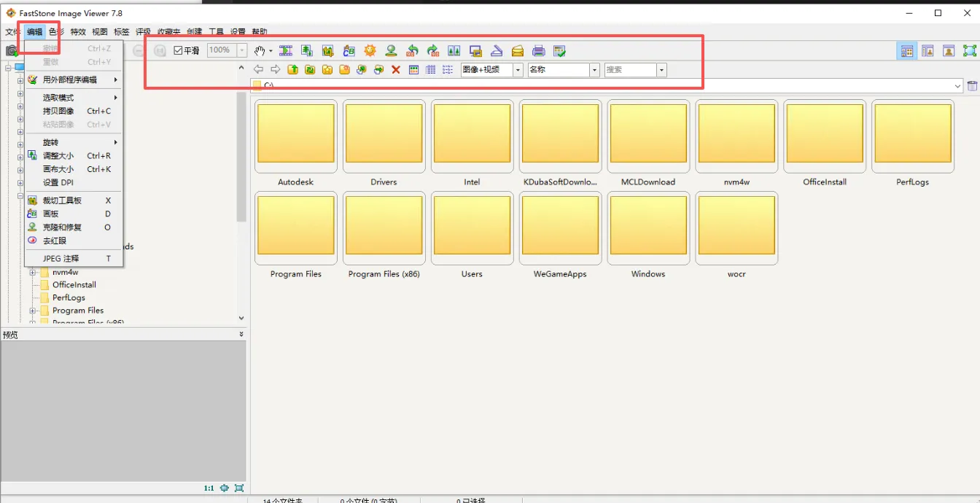Click the clone stamp toolbar icon
Image resolution: width=980 pixels, height=503 pixels.
pyautogui.click(x=391, y=50)
